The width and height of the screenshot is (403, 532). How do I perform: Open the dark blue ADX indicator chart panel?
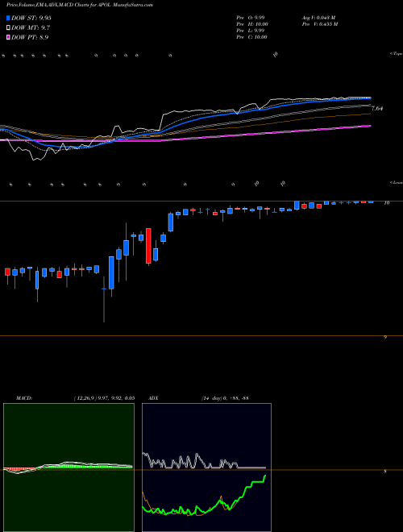pos(206,468)
